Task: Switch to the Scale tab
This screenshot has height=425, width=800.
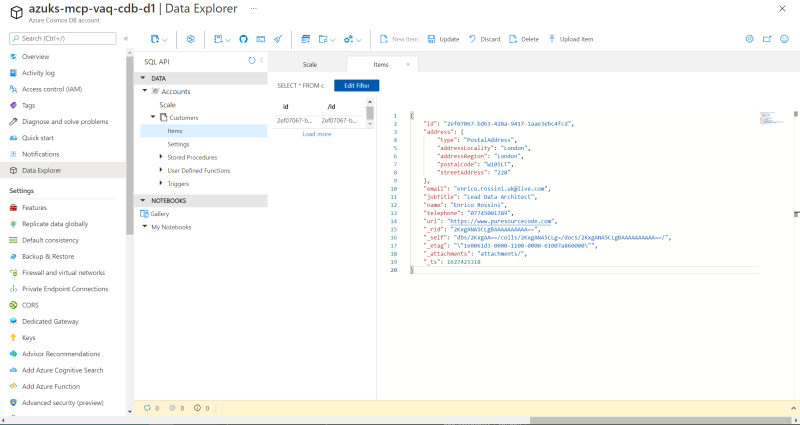Action: [x=309, y=65]
